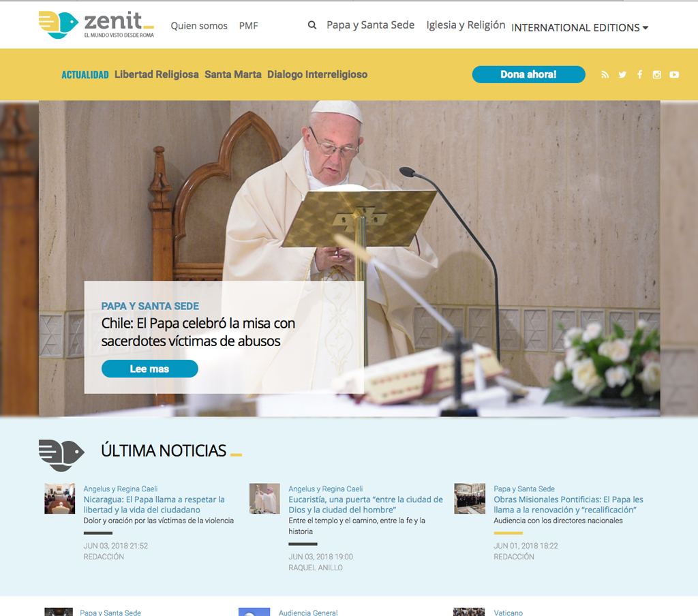Screen dimensions: 698x616
Task: Open Dialogo Interreligioso topic
Action: pyautogui.click(x=318, y=74)
